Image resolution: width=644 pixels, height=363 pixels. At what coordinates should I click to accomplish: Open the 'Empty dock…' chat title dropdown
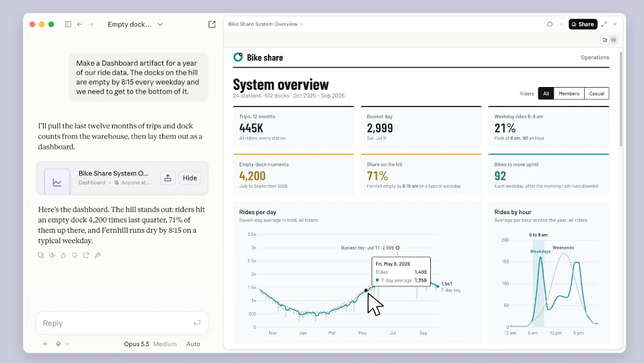coord(135,25)
